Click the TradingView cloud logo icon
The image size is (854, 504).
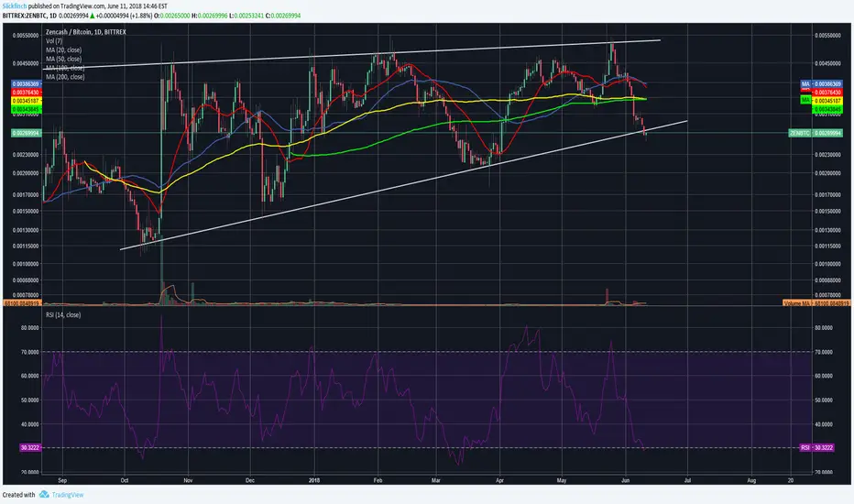pos(44,494)
